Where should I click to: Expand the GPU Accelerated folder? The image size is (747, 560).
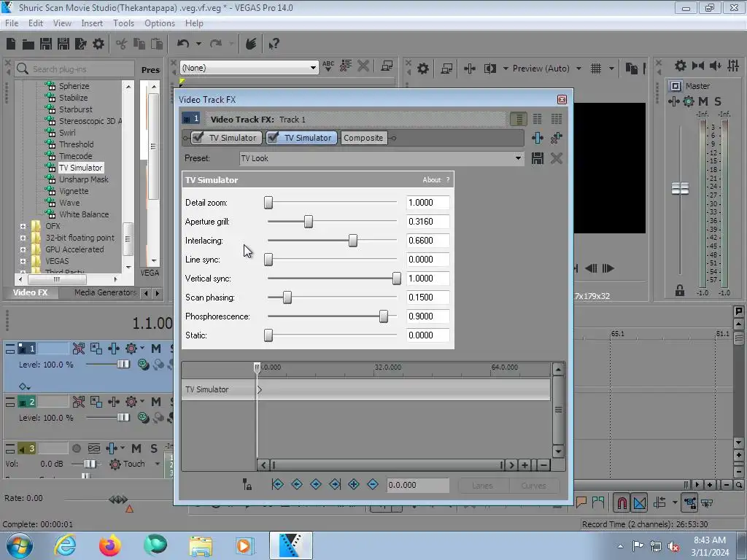click(x=23, y=249)
